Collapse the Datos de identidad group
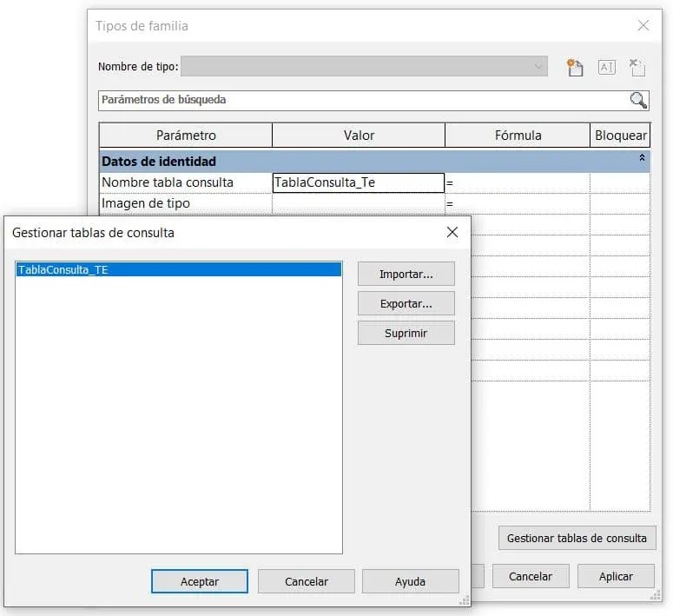The image size is (673, 616). point(642,159)
